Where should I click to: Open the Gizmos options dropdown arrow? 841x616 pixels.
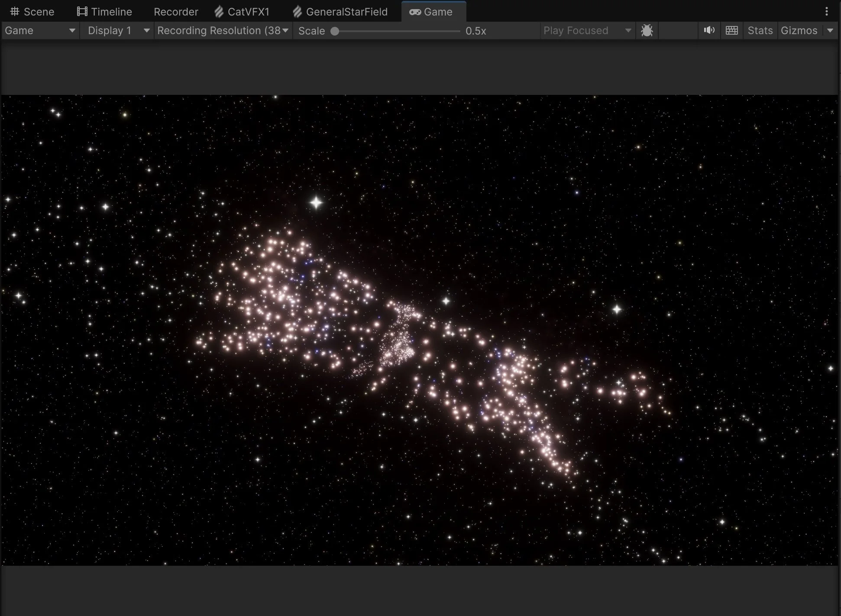click(x=830, y=30)
